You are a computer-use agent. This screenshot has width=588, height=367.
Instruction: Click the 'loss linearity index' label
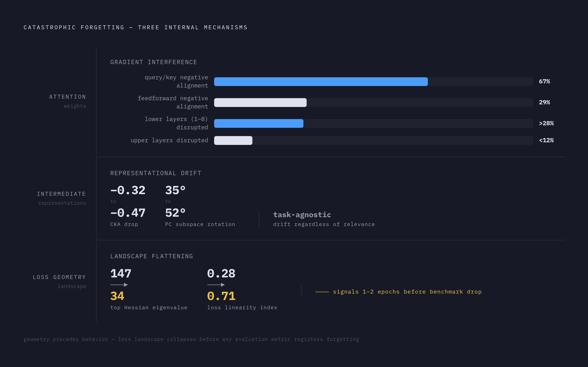point(242,307)
